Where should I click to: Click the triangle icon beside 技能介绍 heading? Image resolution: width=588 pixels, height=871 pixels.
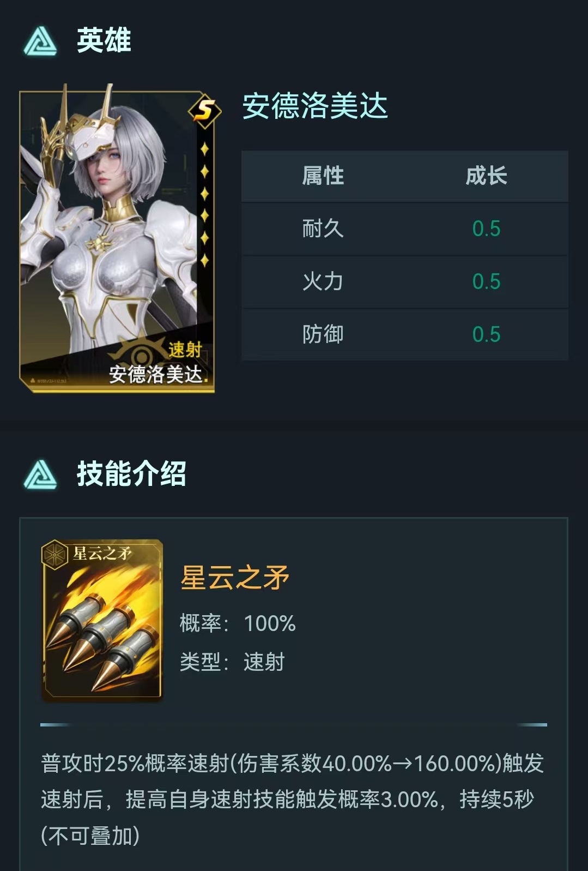point(40,474)
